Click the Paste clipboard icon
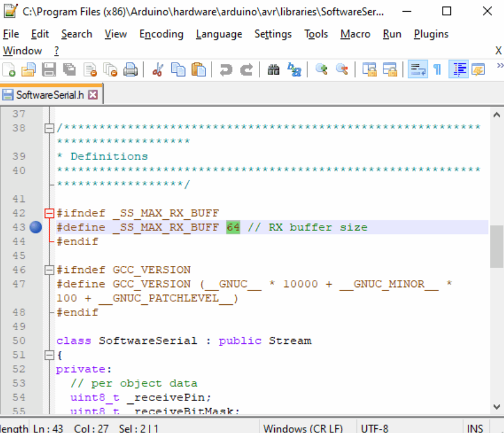 (199, 70)
